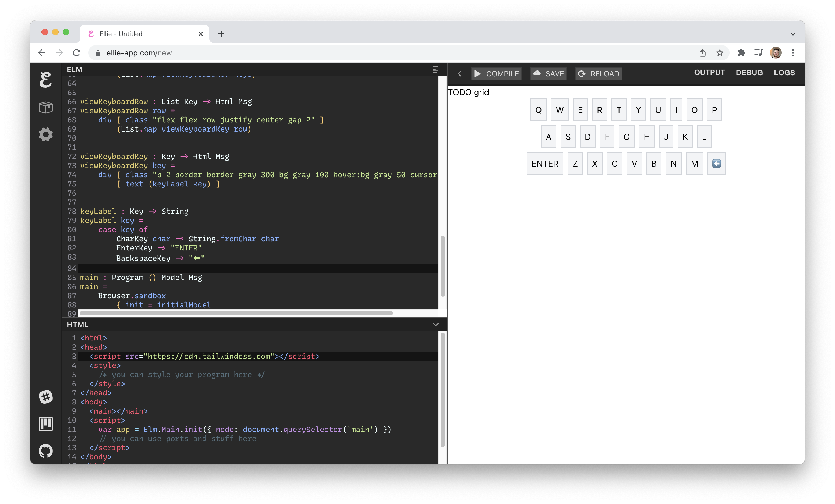Viewport: 835px width, 504px height.
Task: Open the Chrome three-dot menu
Action: tap(793, 53)
